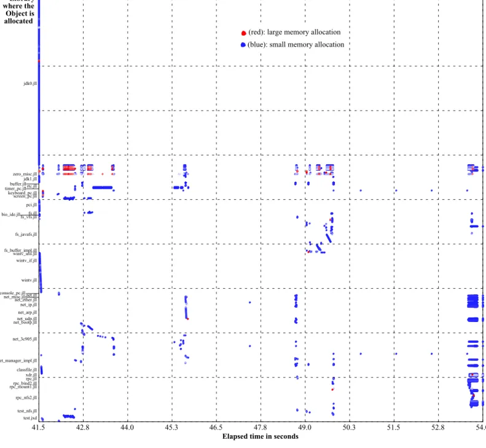The height and width of the screenshot is (448, 486).
Task: Select the 47.8 time axis tick label
Action: coord(261,428)
